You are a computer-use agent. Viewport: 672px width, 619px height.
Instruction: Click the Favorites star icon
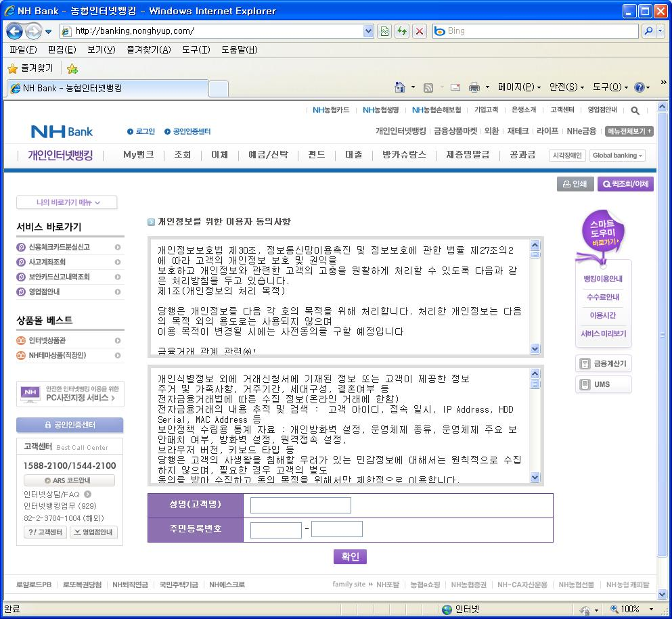(13, 68)
